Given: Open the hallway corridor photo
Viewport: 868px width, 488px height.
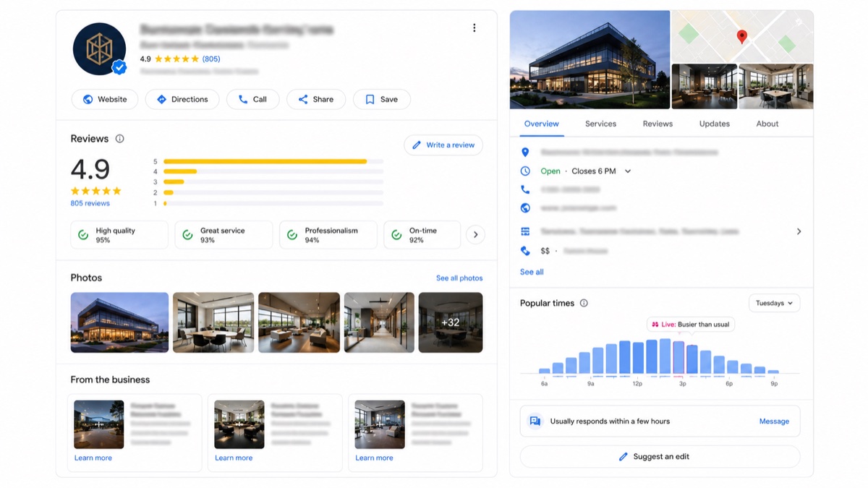Looking at the screenshot, I should (x=379, y=322).
